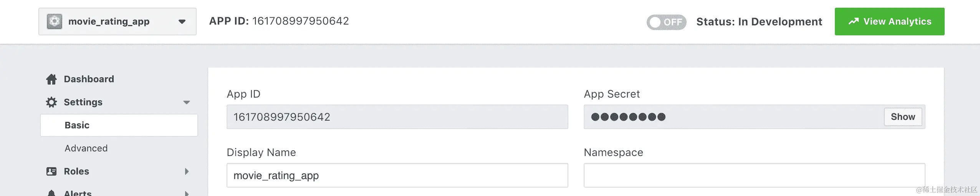Click the analytics trend arrow icon
Image resolution: width=980 pixels, height=196 pixels.
[x=853, y=22]
